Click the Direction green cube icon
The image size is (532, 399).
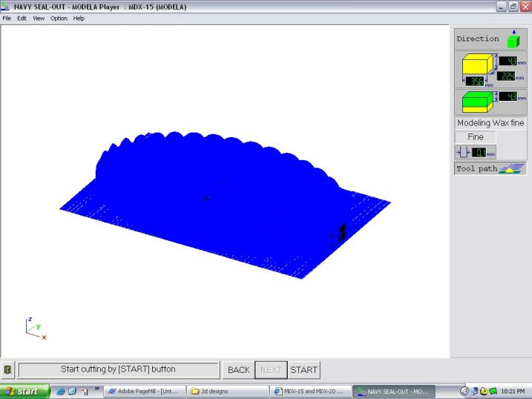[x=512, y=39]
